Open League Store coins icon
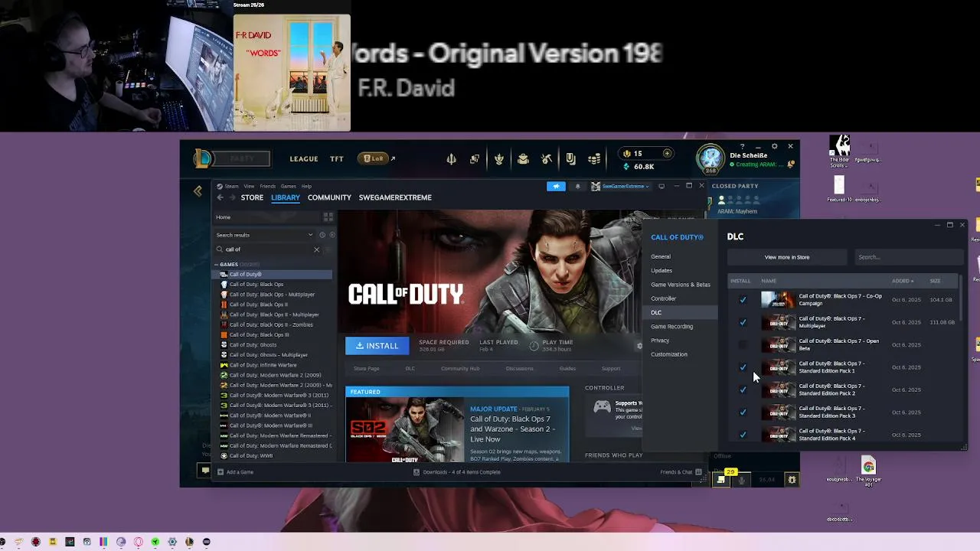Image resolution: width=980 pixels, height=551 pixels. pos(594,159)
